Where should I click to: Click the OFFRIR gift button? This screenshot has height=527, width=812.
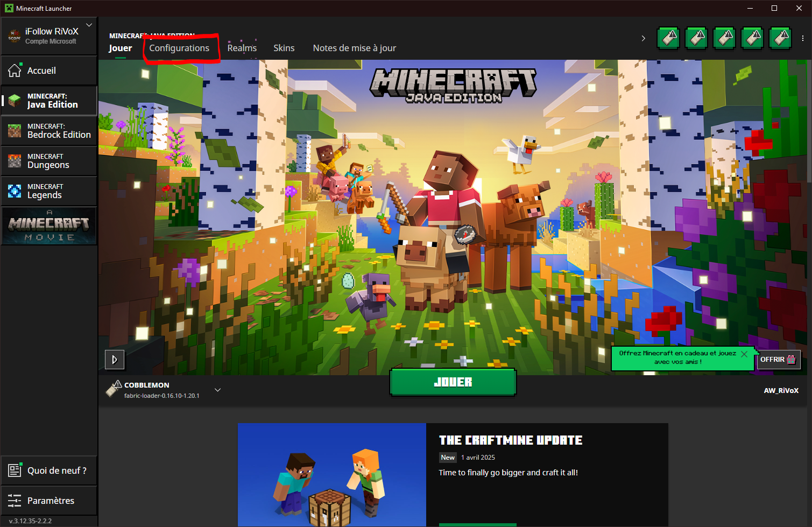pos(779,360)
